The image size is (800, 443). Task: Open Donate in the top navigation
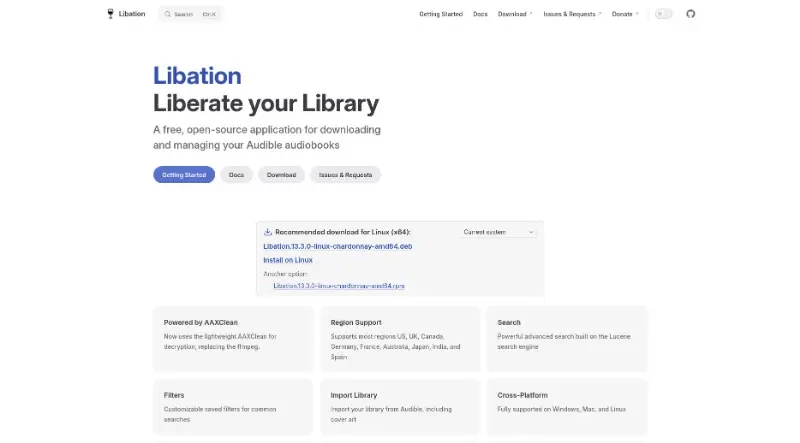(622, 14)
